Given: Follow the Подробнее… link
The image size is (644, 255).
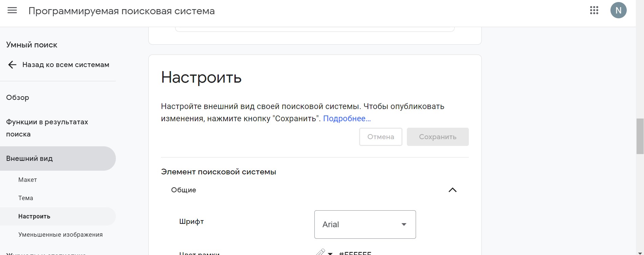Looking at the screenshot, I should pos(347,119).
